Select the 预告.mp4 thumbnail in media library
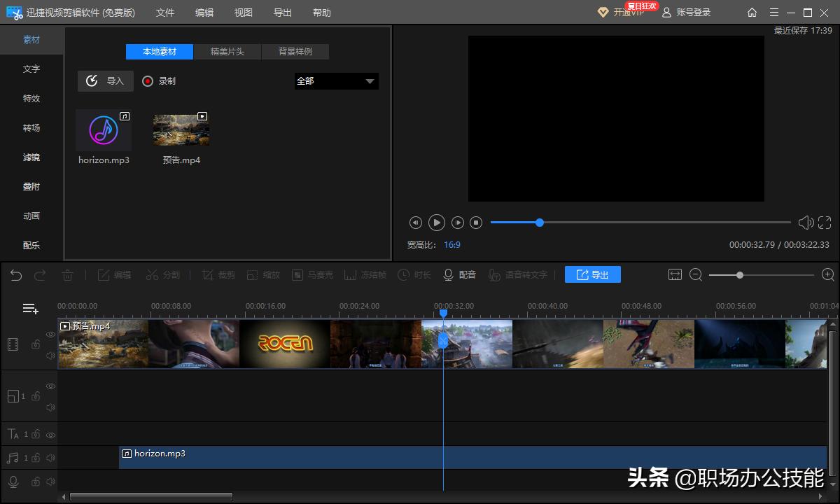This screenshot has height=504, width=840. coord(181,129)
